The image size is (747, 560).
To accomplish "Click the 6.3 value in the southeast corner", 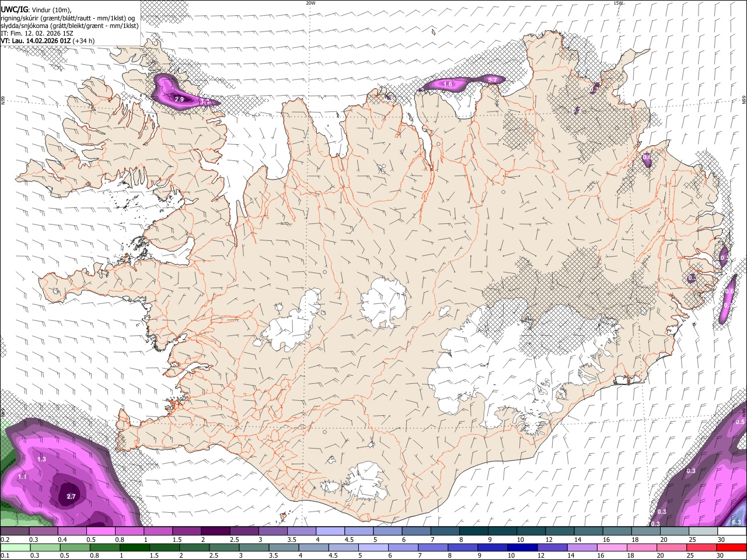I will [736, 522].
